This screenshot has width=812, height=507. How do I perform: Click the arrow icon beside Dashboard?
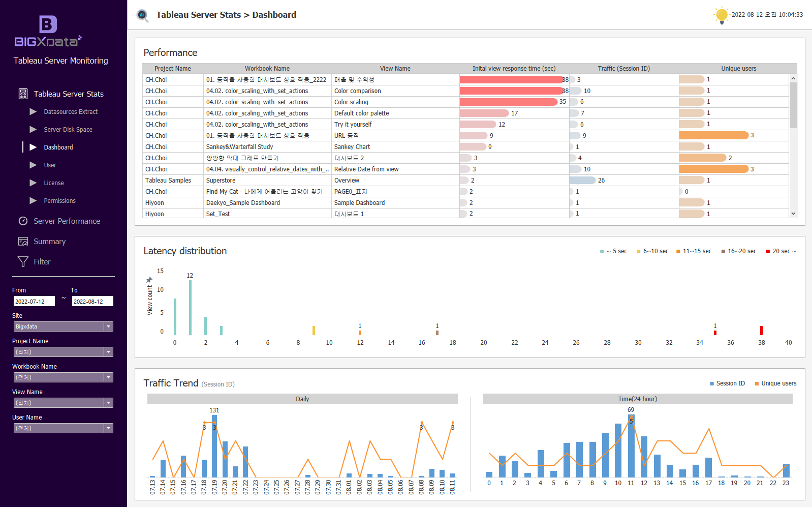(33, 147)
